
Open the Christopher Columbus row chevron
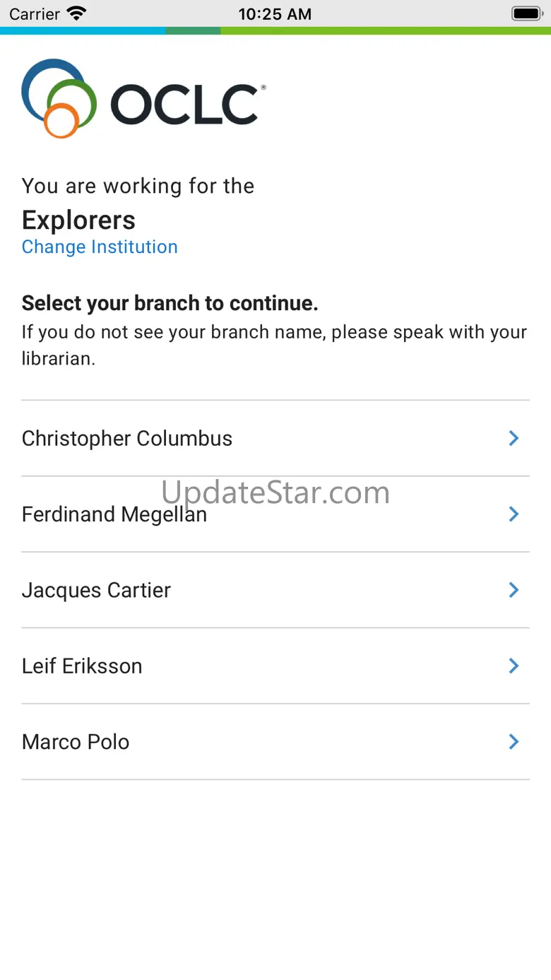[514, 439]
